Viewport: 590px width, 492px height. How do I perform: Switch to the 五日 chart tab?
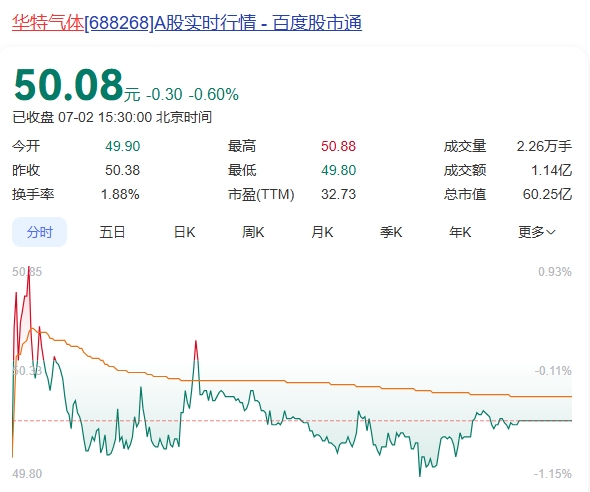[112, 232]
